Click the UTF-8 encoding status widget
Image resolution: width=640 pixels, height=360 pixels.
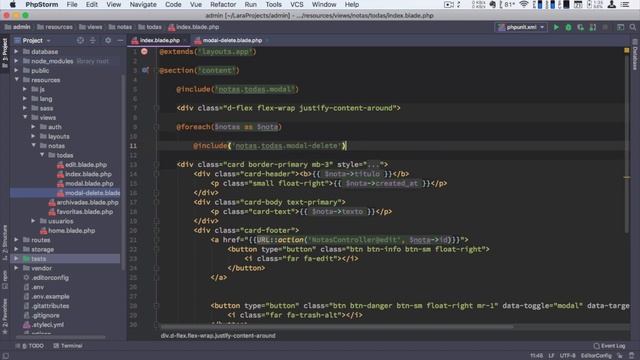(x=567, y=356)
